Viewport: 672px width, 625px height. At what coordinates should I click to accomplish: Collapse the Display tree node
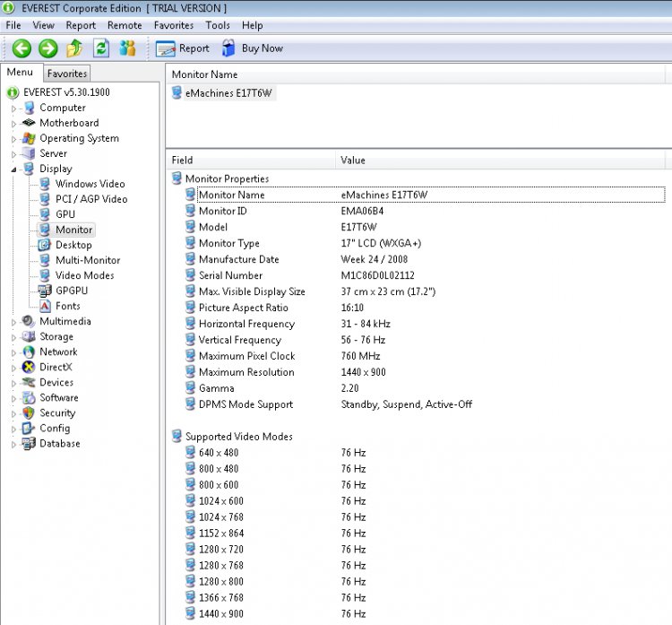click(13, 169)
